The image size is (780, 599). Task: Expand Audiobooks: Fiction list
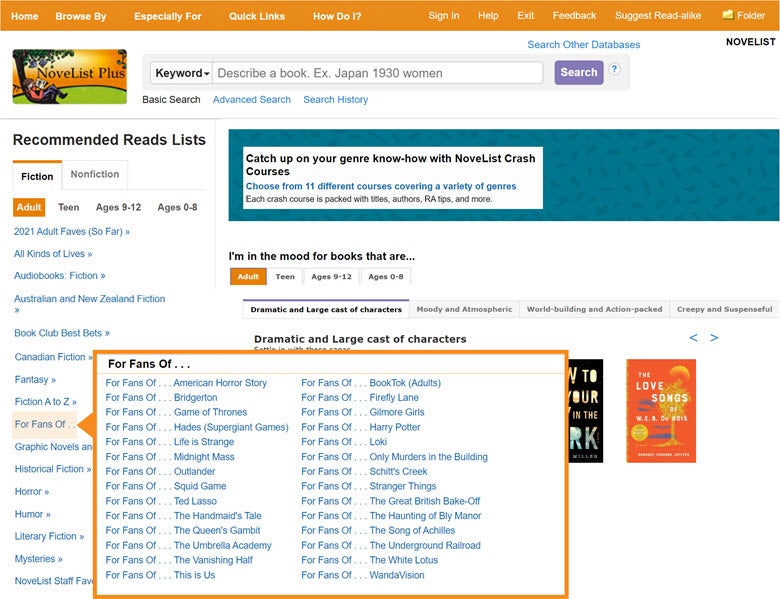coord(60,276)
